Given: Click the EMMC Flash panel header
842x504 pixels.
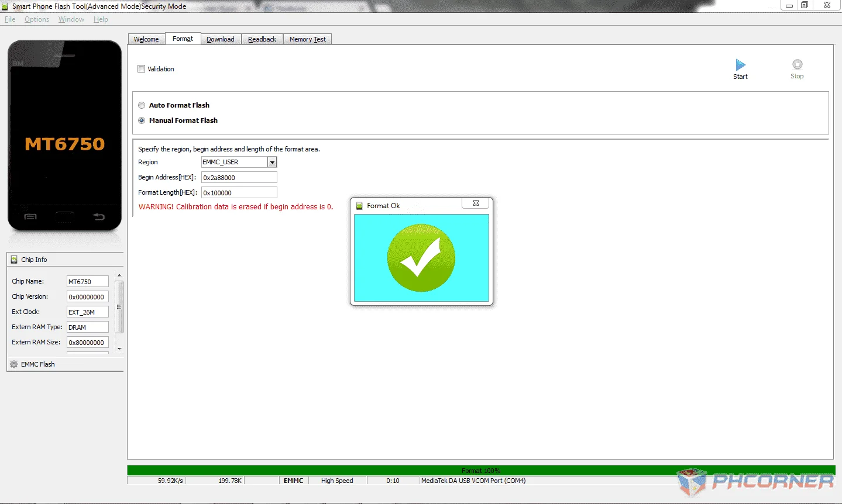Looking at the screenshot, I should (65, 364).
